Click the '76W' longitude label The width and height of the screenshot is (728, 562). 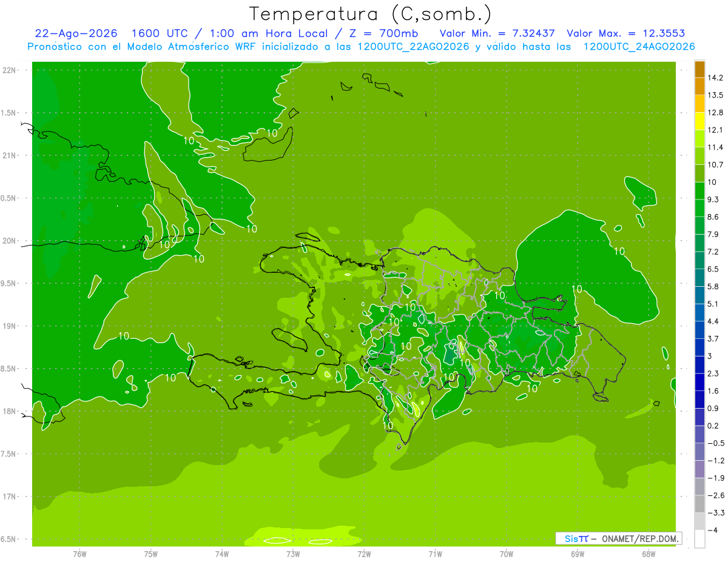[79, 554]
